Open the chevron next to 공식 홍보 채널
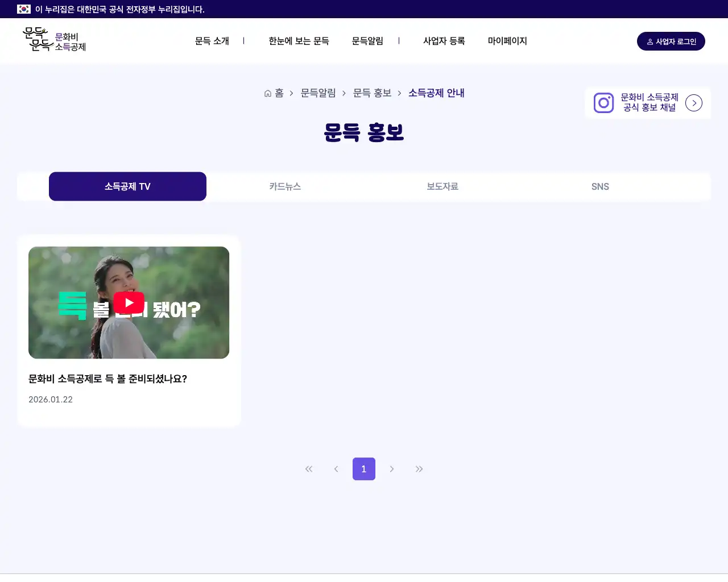 pos(694,103)
